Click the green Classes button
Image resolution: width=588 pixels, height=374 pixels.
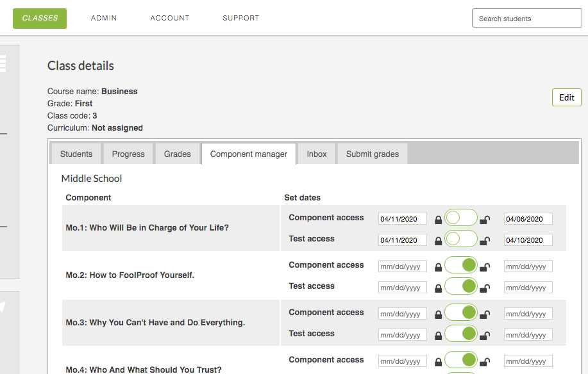click(40, 19)
